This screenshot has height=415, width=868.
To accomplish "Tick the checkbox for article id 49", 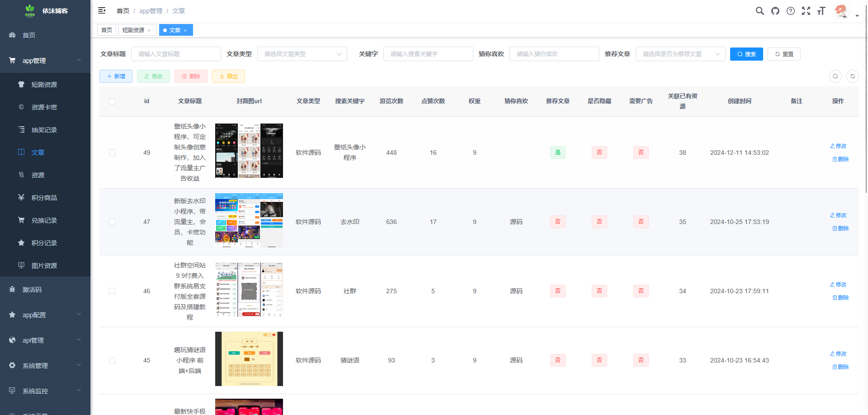I will click(112, 153).
